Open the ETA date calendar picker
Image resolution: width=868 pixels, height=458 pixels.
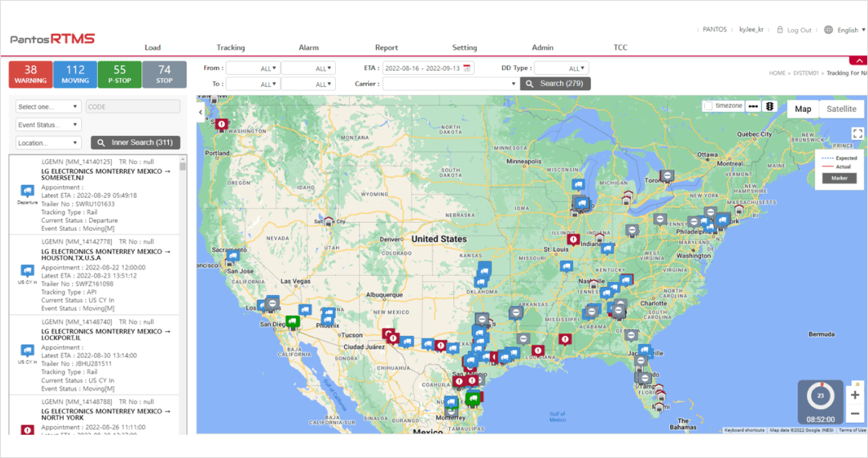click(467, 68)
